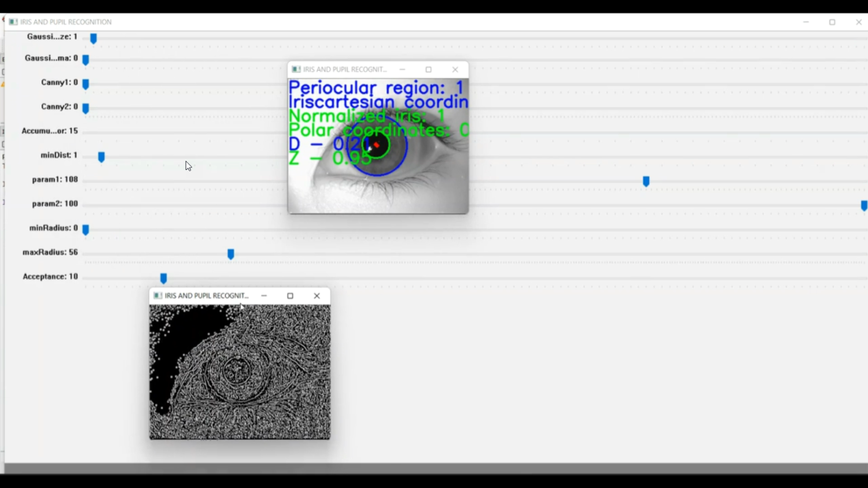Viewport: 868px width, 488px height.
Task: Click the 'Z – 0.95' overlay text
Action: (x=330, y=158)
